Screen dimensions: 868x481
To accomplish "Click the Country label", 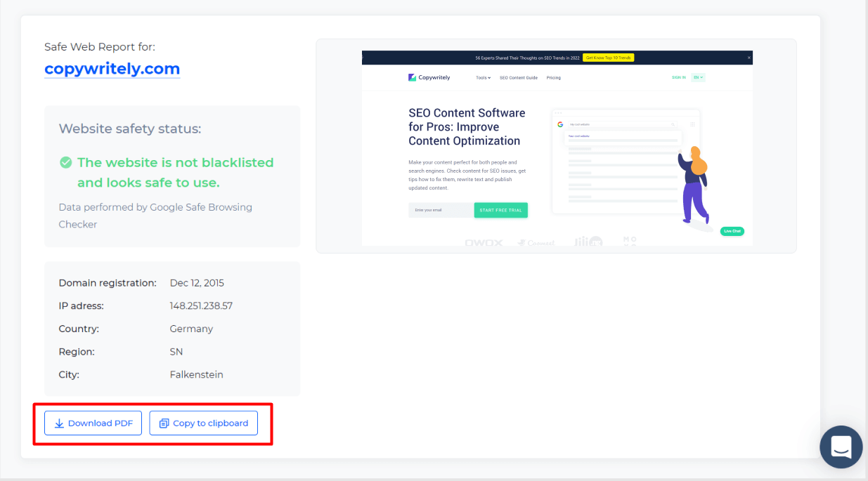I will [79, 329].
